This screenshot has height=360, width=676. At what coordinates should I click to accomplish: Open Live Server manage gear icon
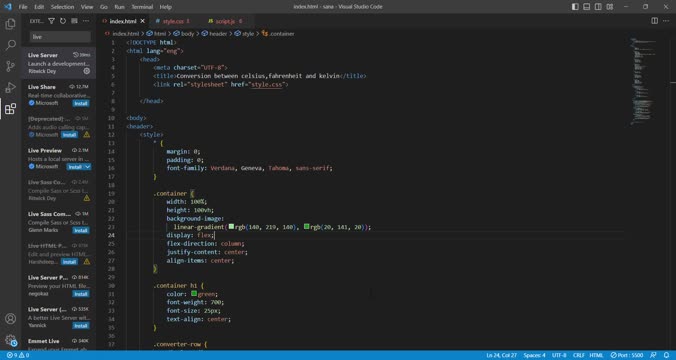87,71
